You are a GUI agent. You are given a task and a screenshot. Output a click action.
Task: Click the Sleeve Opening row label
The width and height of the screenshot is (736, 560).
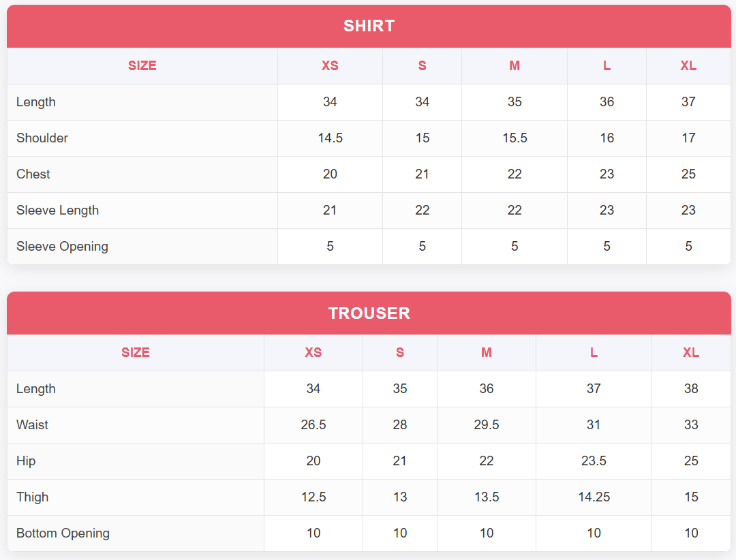(x=62, y=247)
